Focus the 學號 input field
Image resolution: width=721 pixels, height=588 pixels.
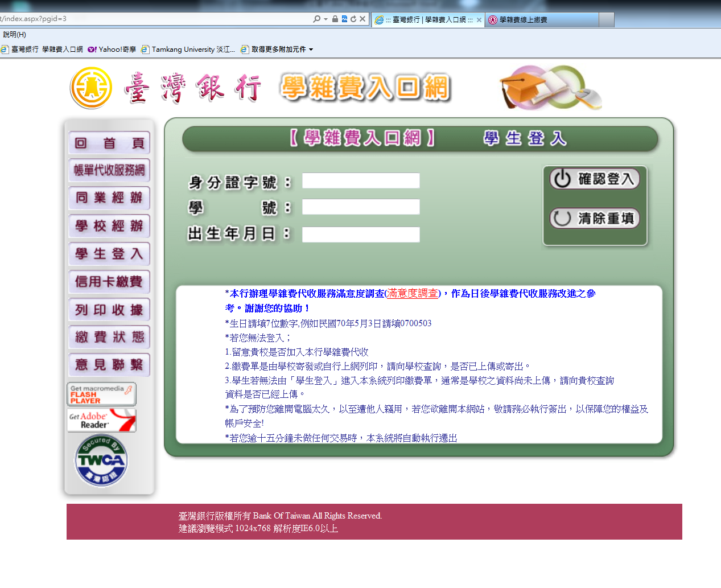[x=361, y=207]
